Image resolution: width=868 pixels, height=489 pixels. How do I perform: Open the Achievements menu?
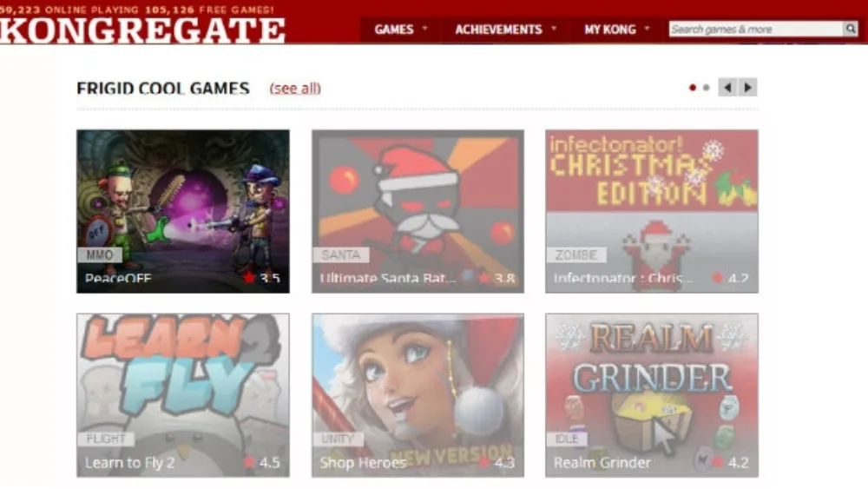click(498, 30)
